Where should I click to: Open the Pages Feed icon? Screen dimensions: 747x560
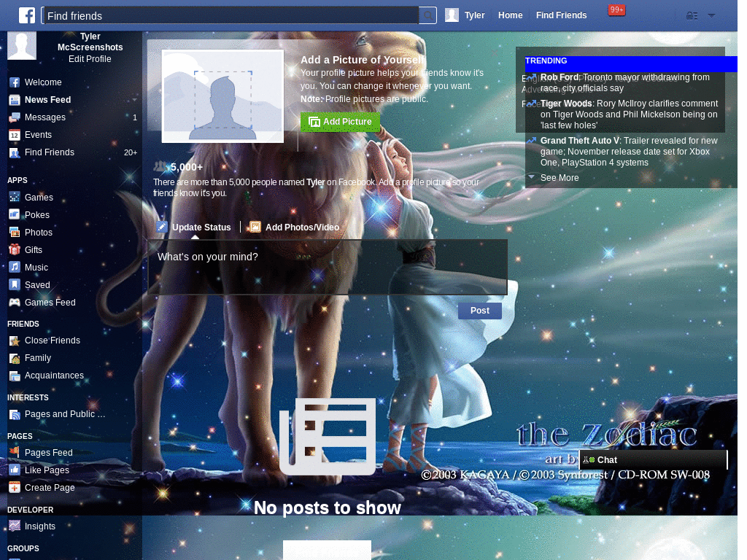(15, 452)
